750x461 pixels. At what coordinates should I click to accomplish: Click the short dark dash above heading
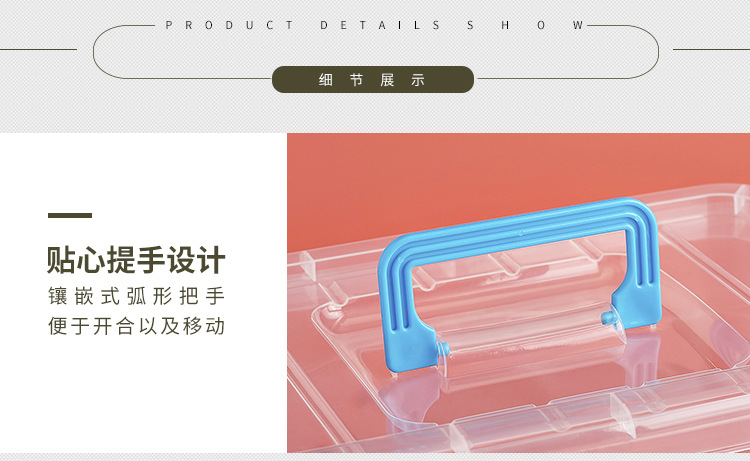(70, 216)
